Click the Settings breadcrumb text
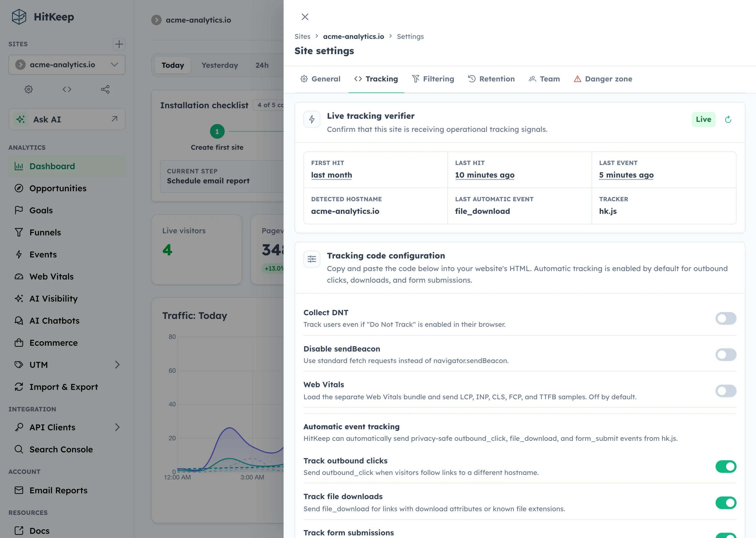Screen dimensions: 756x538 (x=410, y=37)
